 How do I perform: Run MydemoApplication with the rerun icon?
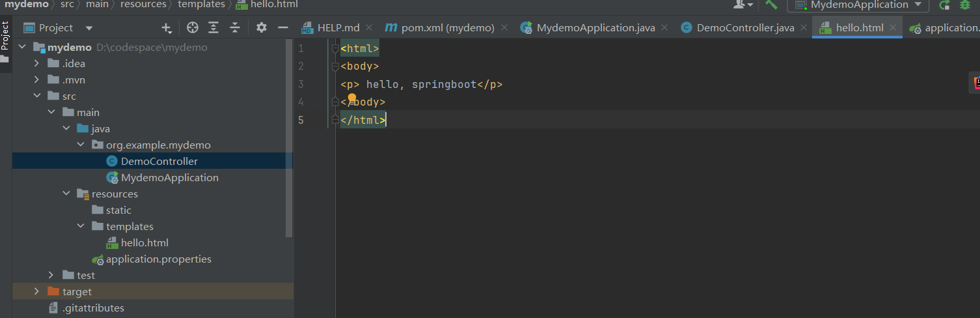click(x=944, y=5)
